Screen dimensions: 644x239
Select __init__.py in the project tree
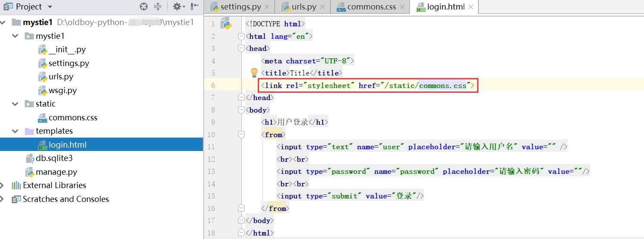[x=67, y=50]
